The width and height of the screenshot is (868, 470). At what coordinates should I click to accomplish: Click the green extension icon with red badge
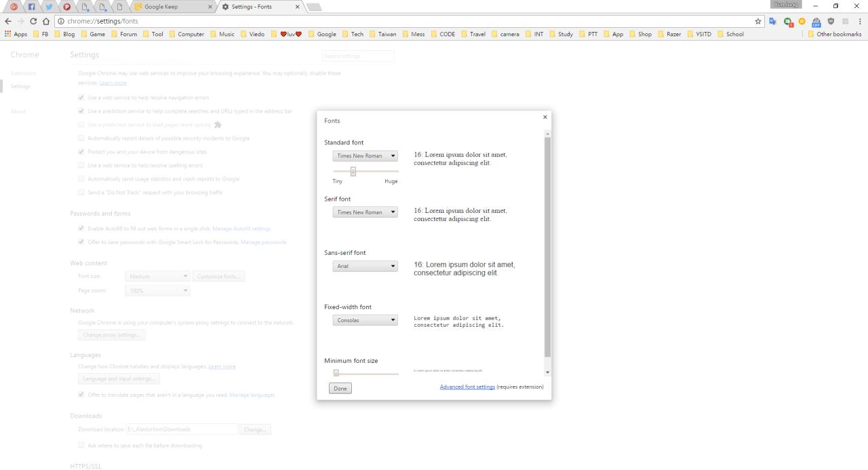pos(788,22)
